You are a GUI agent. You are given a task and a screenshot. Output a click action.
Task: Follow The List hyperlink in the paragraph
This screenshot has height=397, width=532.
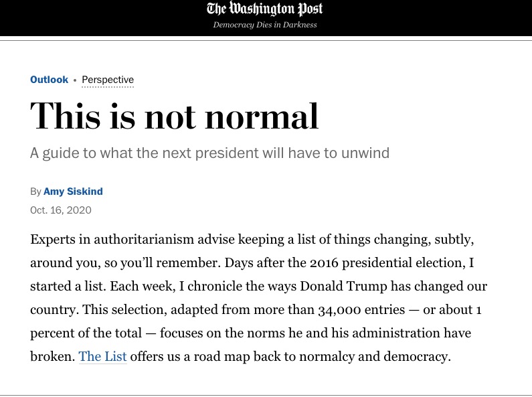(x=102, y=356)
